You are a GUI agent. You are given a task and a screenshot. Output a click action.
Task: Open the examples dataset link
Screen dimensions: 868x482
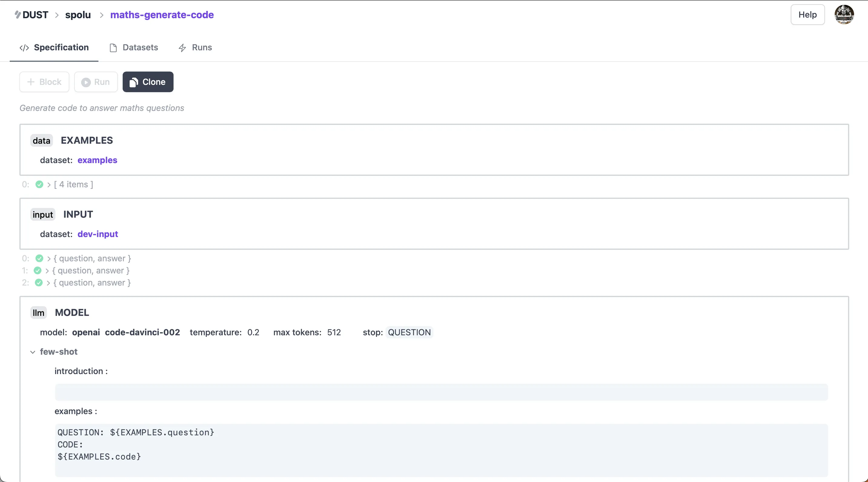tap(98, 160)
